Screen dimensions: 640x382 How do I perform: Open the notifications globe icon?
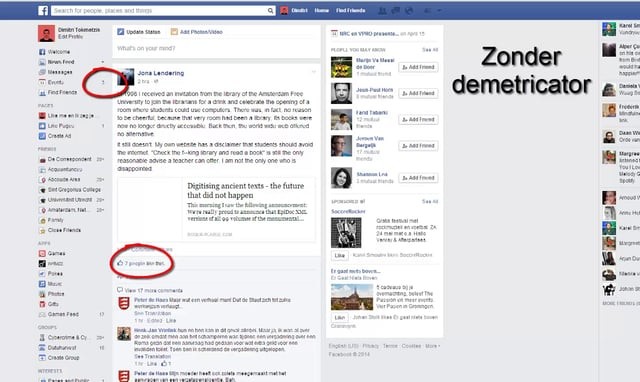[409, 11]
